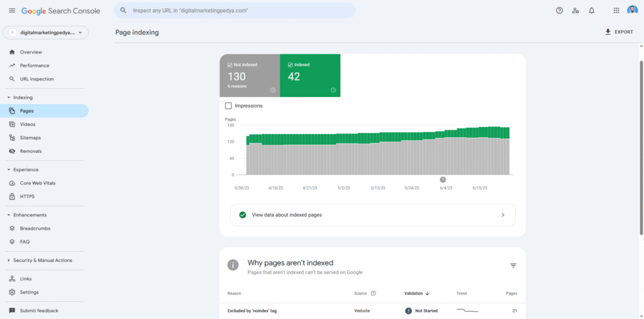The width and height of the screenshot is (644, 319).
Task: Open the Sitemaps page
Action: (44, 138)
